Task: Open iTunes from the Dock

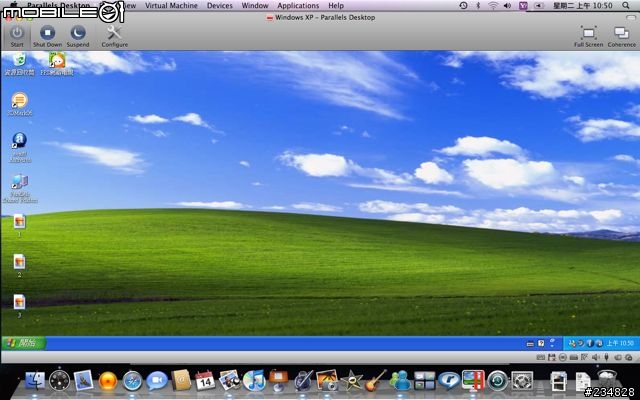Action: [254, 380]
